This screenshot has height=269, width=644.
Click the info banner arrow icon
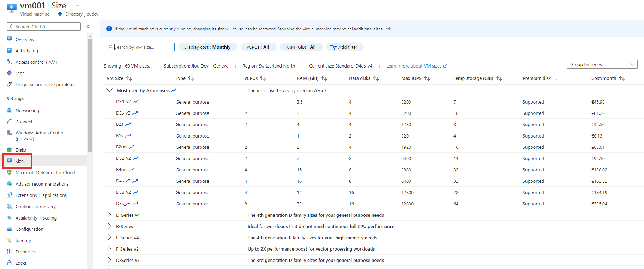[x=389, y=29]
